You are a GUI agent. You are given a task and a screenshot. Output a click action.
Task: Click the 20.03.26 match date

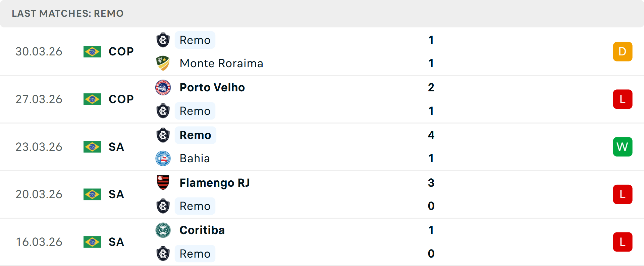[39, 194]
